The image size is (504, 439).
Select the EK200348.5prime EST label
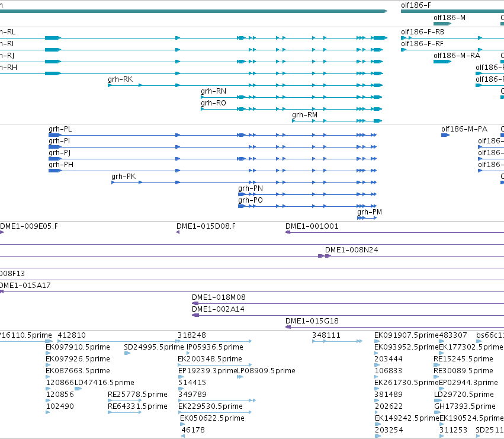pyautogui.click(x=210, y=359)
